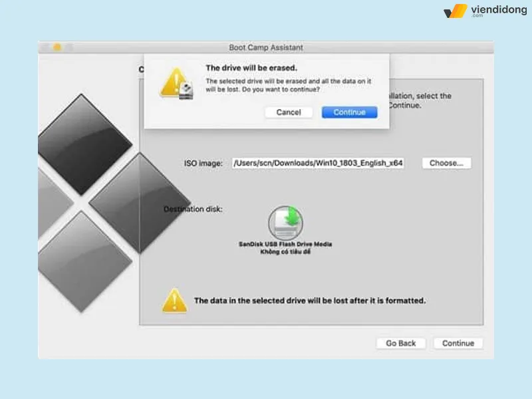
Task: Click the Go Back button
Action: pos(401,343)
